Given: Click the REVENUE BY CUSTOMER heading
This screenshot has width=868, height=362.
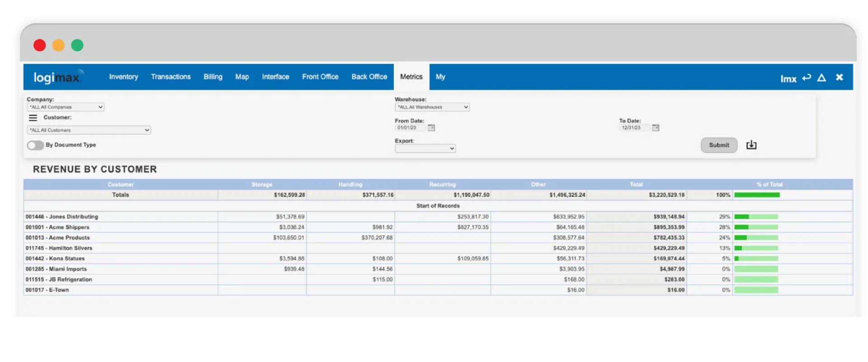Looking at the screenshot, I should (x=95, y=169).
